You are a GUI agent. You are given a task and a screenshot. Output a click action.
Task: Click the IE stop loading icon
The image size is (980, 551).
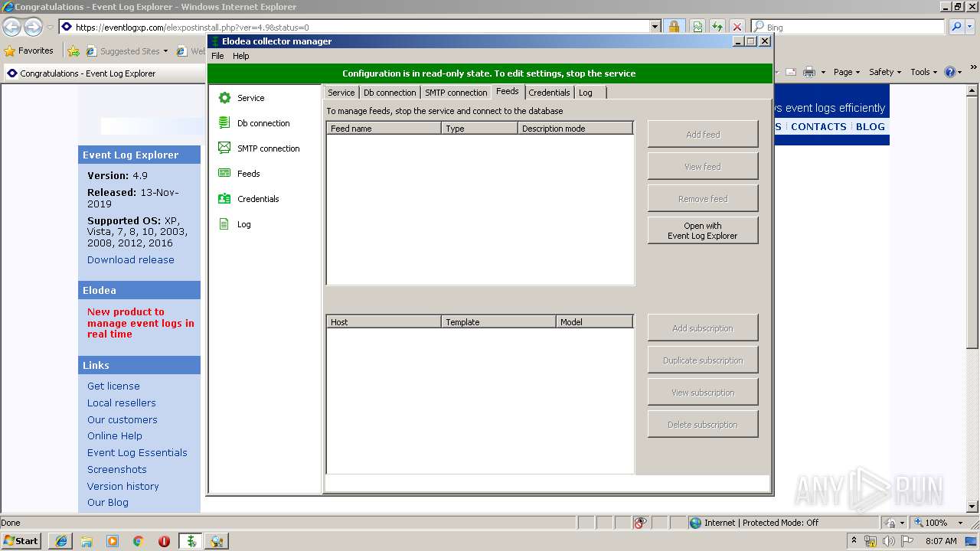(x=737, y=27)
